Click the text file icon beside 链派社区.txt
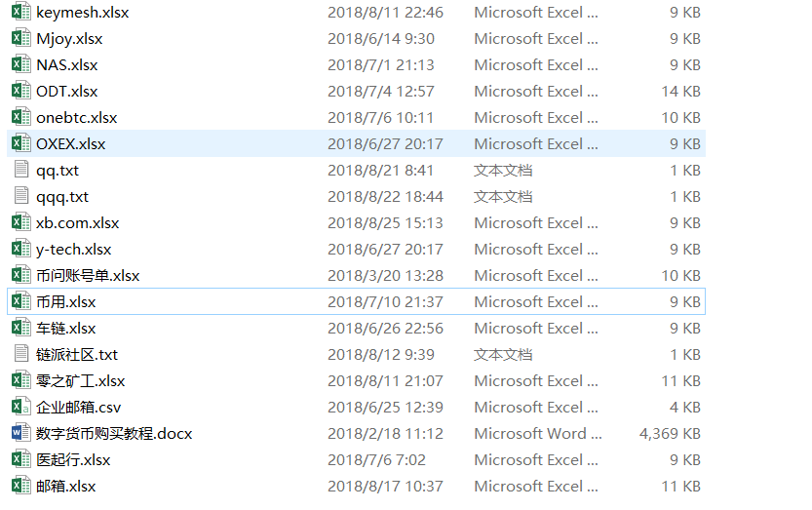 coord(21,355)
